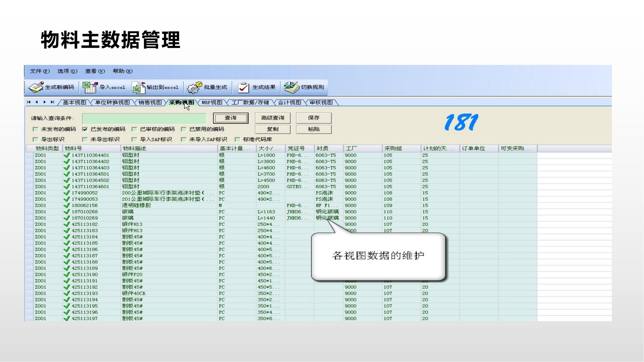Viewport: 644px width, 362px height.
Task: Jump to last tab with navigation arrow
Action: coord(52,102)
